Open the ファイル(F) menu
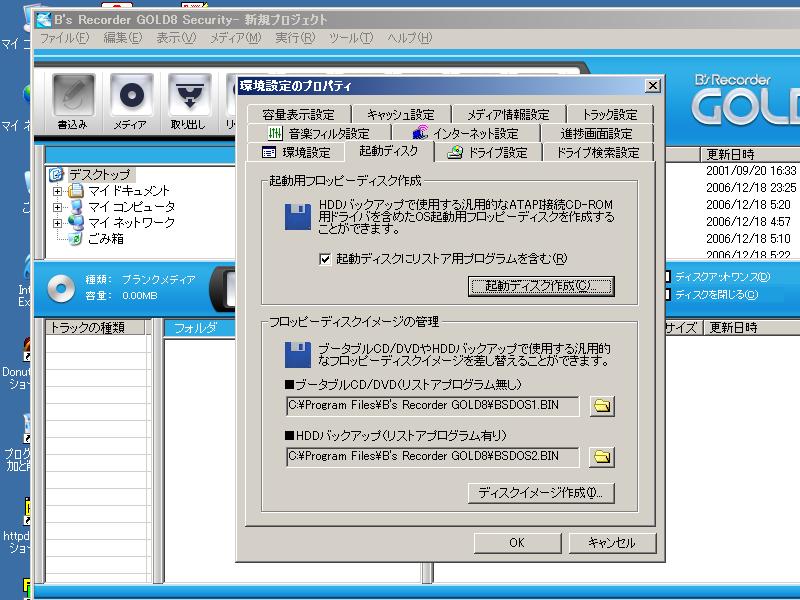Viewport: 800px width, 600px height. tap(64, 38)
